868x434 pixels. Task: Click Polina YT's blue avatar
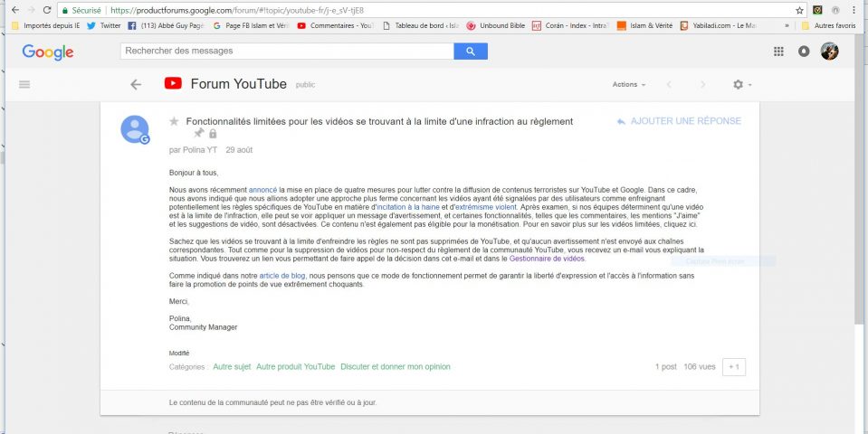135,130
